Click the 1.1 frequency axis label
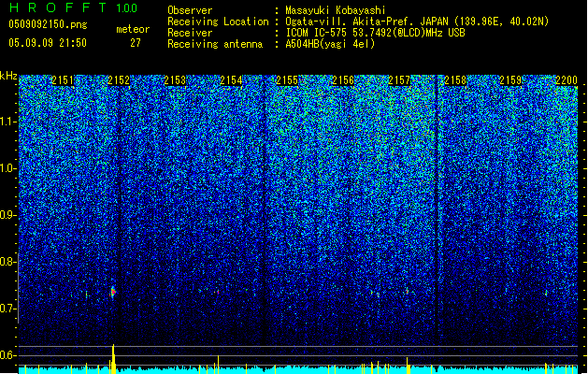The width and height of the screenshot is (588, 374). pos(8,122)
